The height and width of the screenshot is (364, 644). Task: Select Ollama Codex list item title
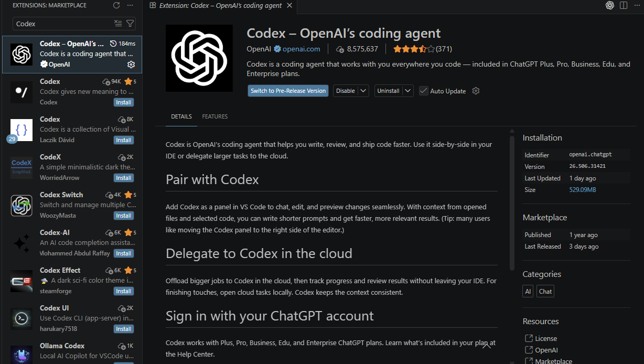(x=62, y=346)
